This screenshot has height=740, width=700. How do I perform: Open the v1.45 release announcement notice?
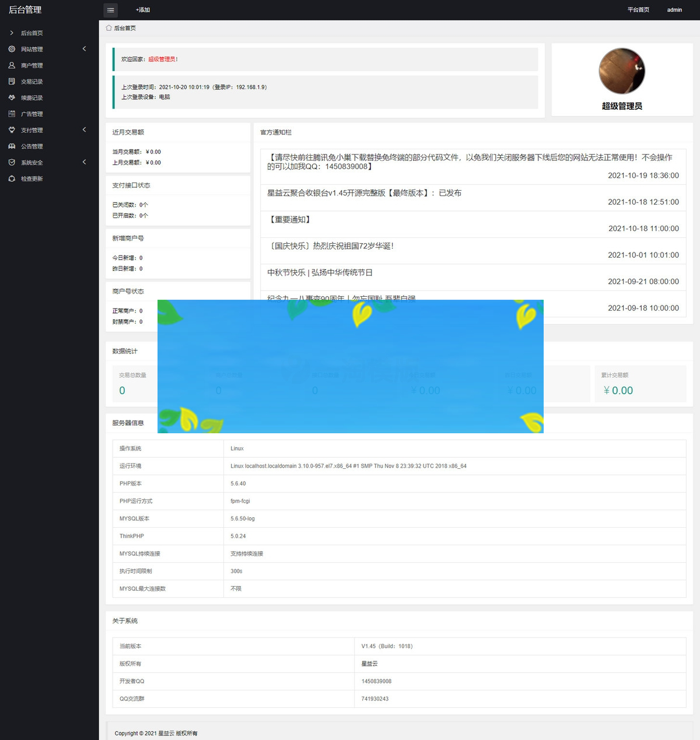[x=365, y=193]
